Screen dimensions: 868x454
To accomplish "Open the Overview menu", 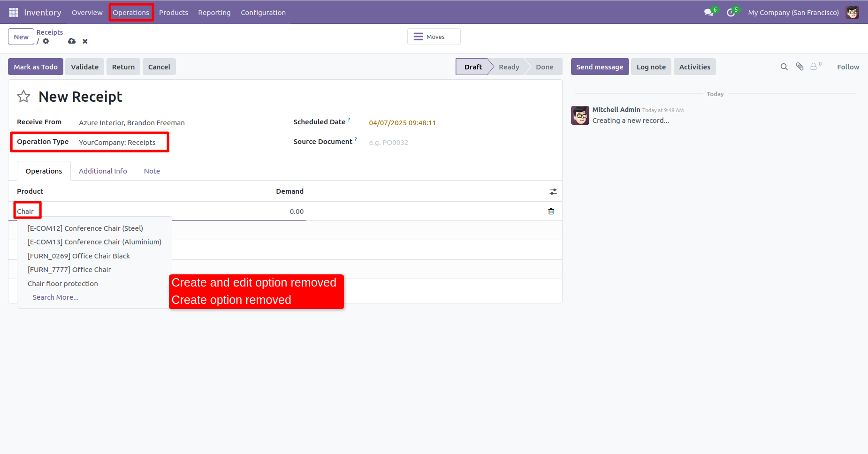I will pyautogui.click(x=87, y=13).
